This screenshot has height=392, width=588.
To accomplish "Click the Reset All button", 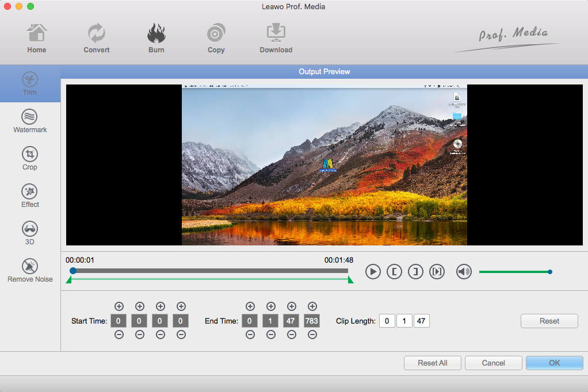I will [432, 363].
